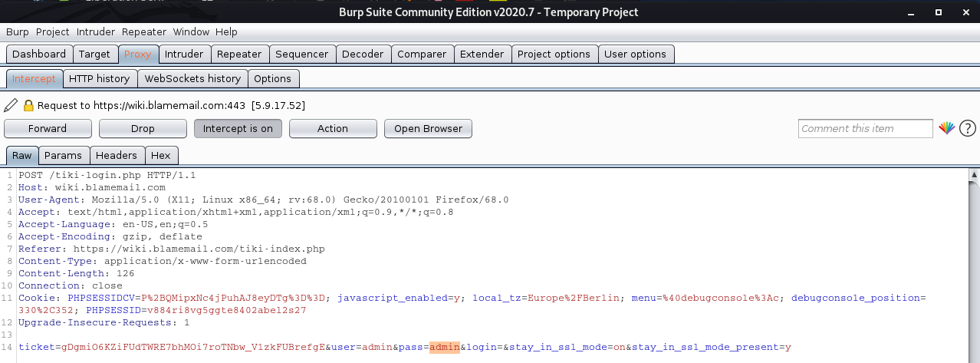Click the Accept-Encoding header line
This screenshot has width=980, height=363.
[110, 236]
